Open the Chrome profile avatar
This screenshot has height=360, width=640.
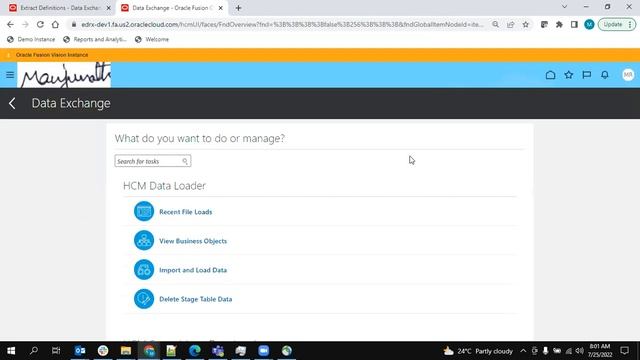click(589, 24)
